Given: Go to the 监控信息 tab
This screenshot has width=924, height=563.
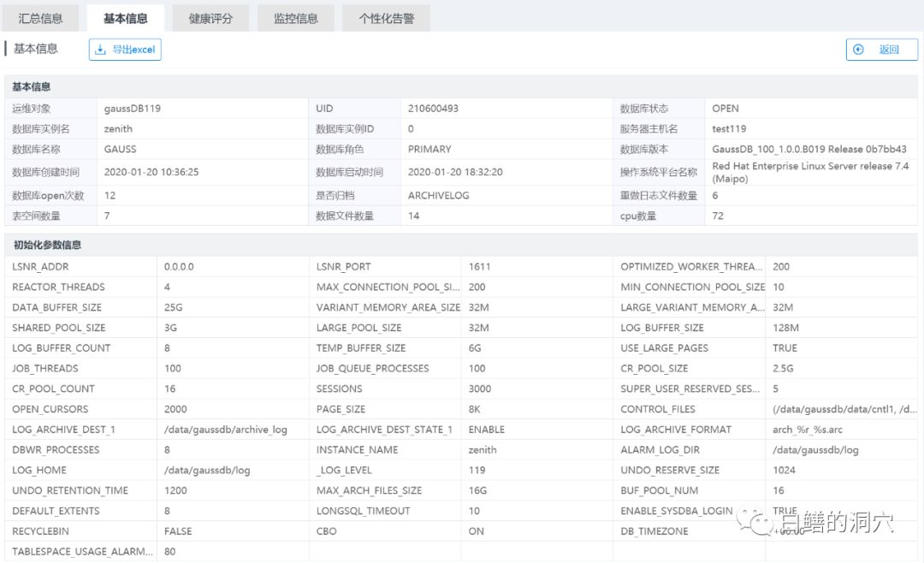Looking at the screenshot, I should point(296,18).
